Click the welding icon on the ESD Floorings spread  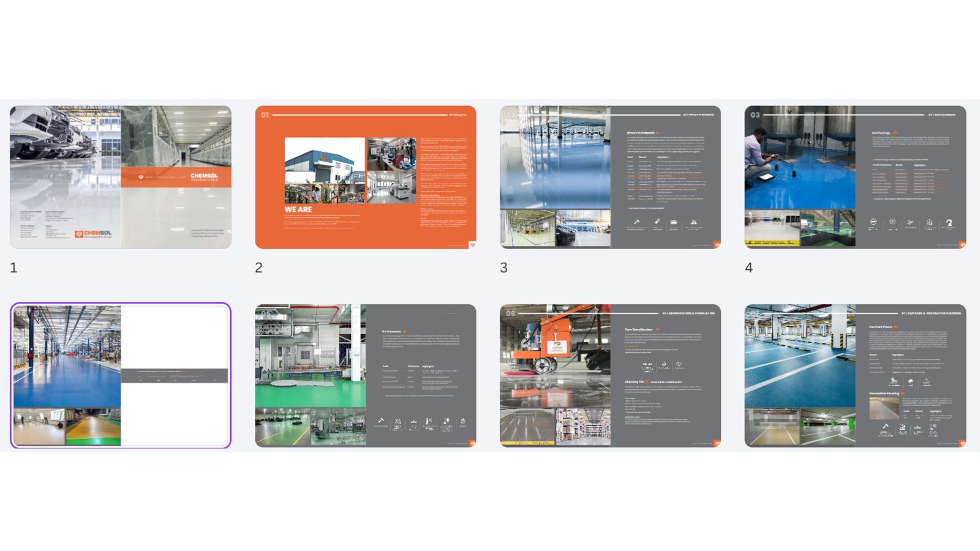tap(910, 222)
